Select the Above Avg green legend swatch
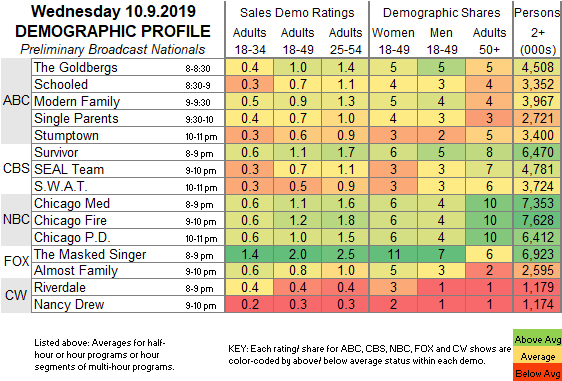The image size is (562, 381). coord(537,339)
